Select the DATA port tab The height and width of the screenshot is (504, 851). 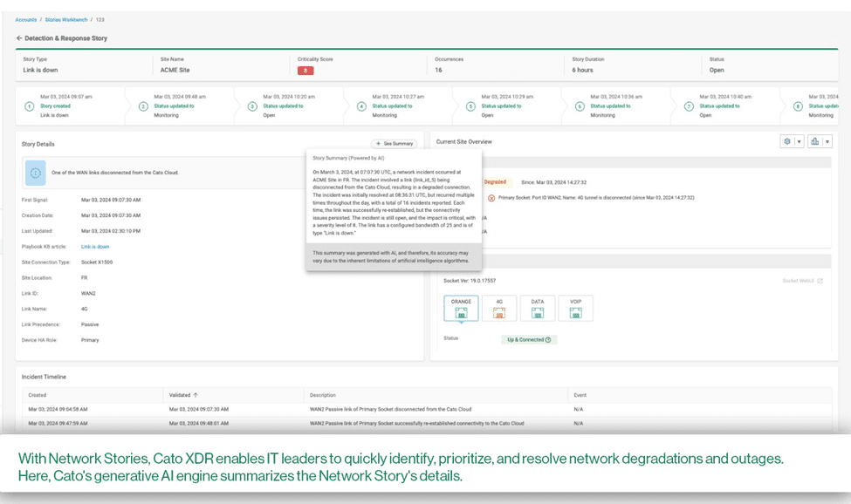[538, 309]
